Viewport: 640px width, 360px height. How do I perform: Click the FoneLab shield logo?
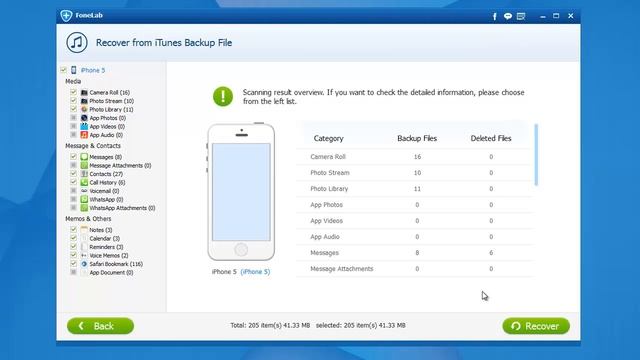pos(66,16)
